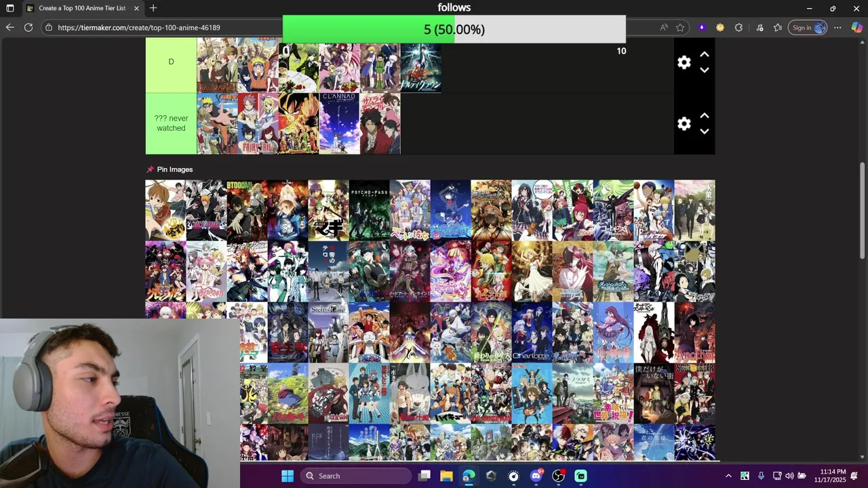Open browser Settings and more menu

[838, 28]
